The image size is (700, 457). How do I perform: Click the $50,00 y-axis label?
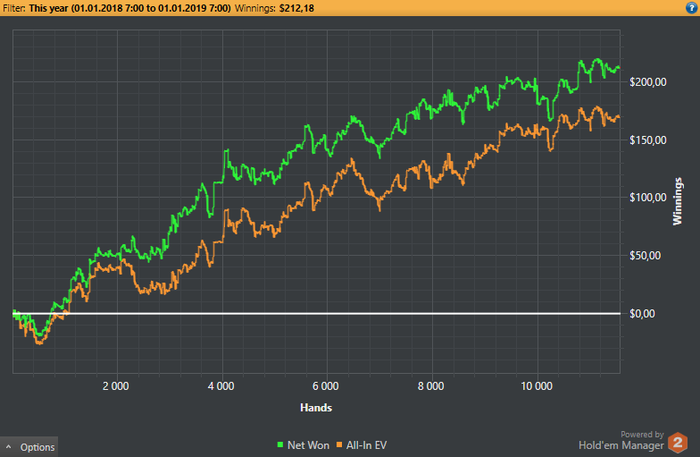coord(645,255)
